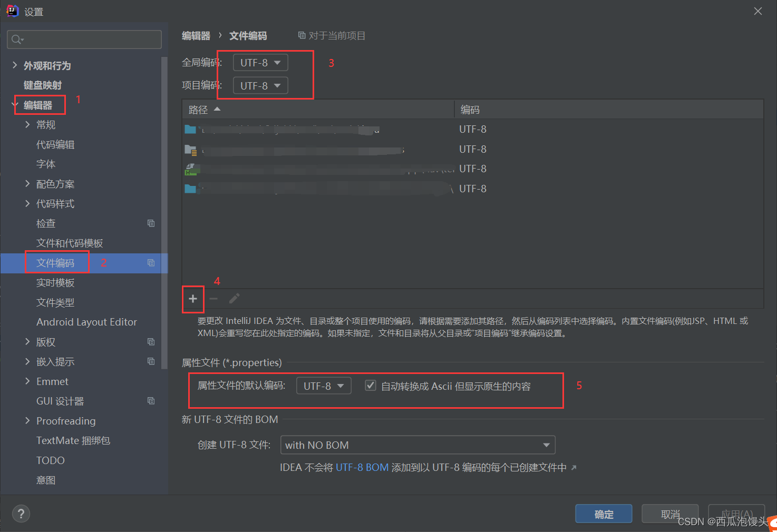Click the folder icon in first path row
The width and height of the screenshot is (777, 532).
tap(190, 129)
